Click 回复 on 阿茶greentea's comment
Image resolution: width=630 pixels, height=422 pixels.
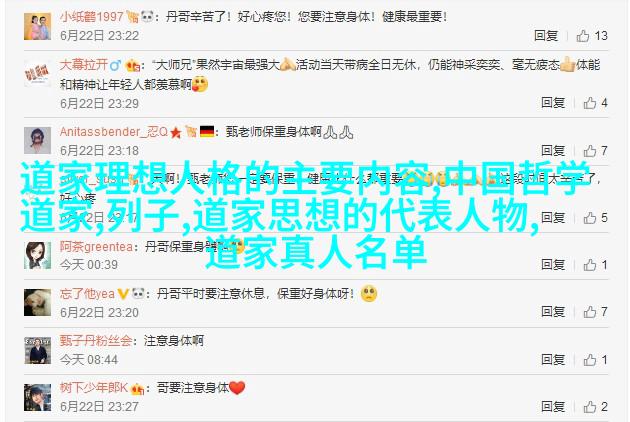coord(553,264)
